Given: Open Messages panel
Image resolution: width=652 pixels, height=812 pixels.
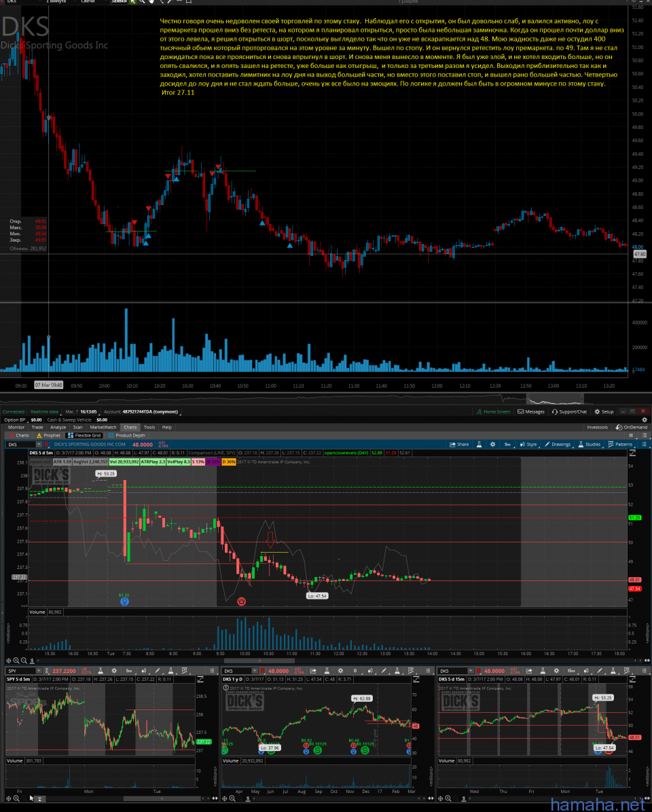Looking at the screenshot, I should click(x=531, y=411).
